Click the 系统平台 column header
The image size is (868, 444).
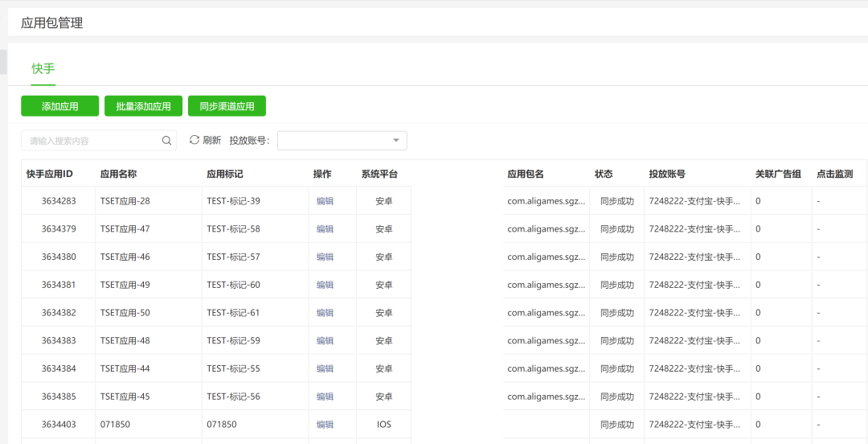[379, 174]
